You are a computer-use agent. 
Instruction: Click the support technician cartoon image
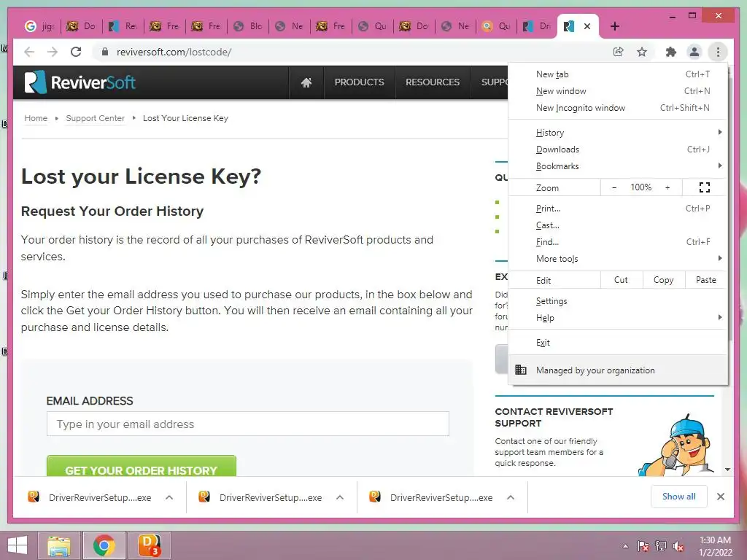pyautogui.click(x=677, y=445)
